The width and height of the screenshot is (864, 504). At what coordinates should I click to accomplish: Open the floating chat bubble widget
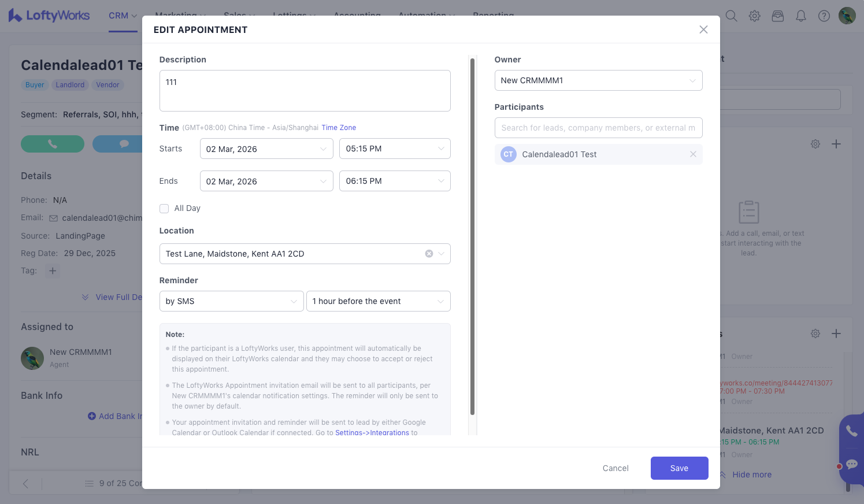851,464
